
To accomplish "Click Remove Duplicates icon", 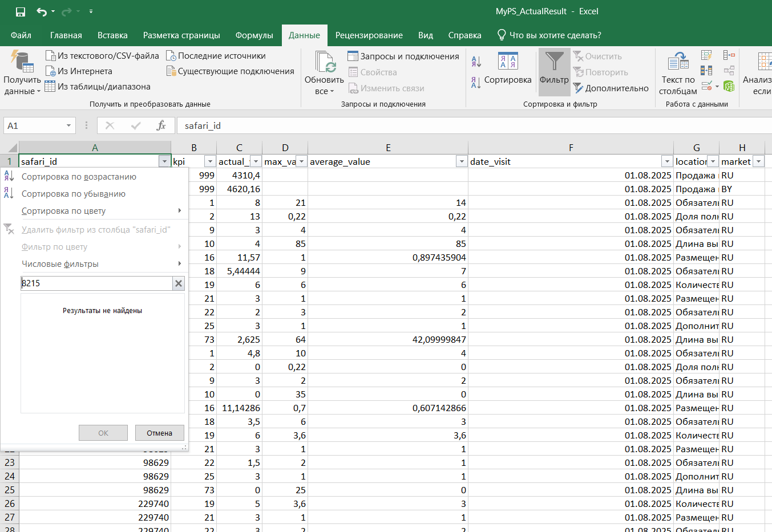I will pyautogui.click(x=706, y=71).
